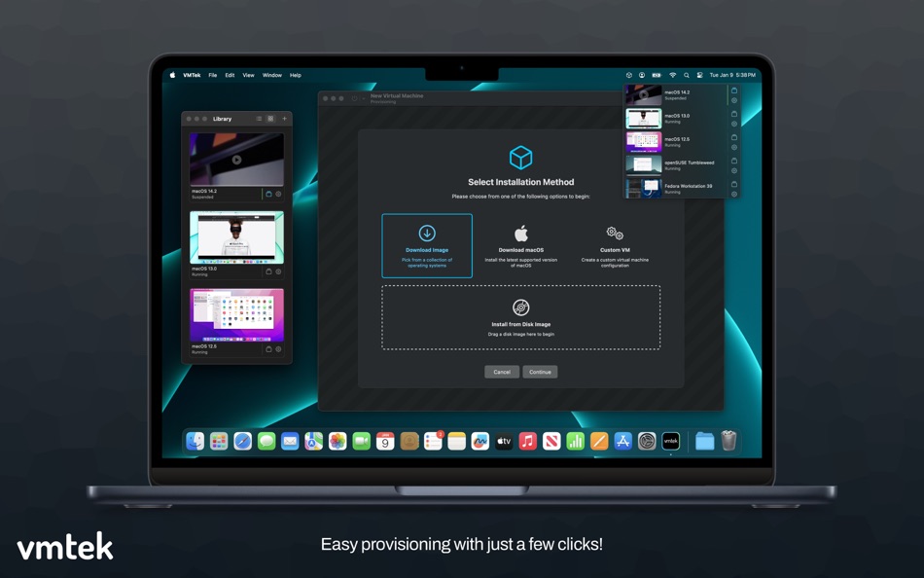This screenshot has width=924, height=578.
Task: Open the Wi-Fi menu bar icon
Action: (x=672, y=75)
